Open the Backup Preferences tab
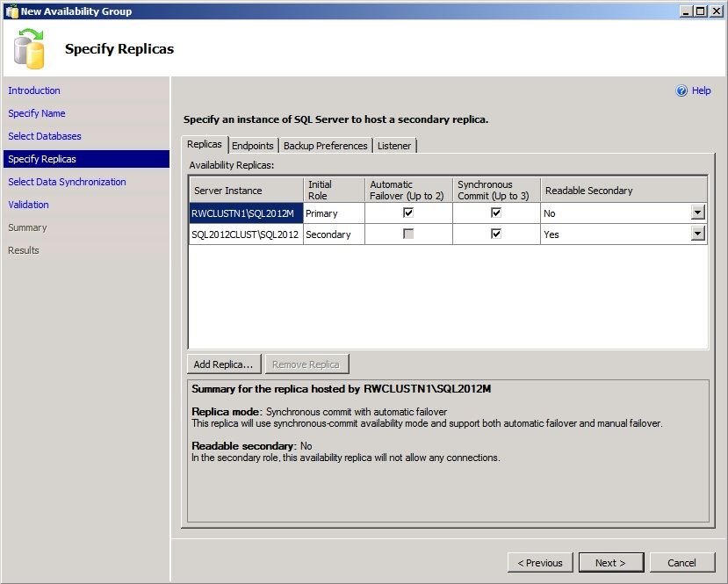 click(x=325, y=146)
